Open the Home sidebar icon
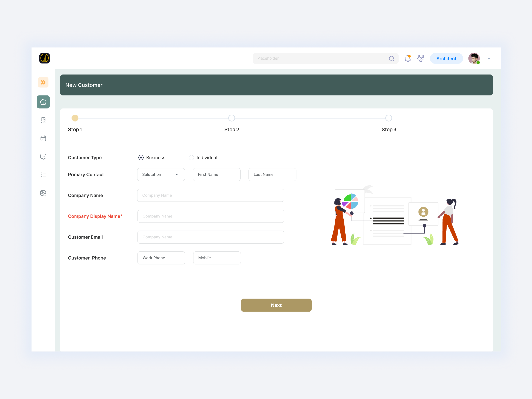 pos(43,102)
